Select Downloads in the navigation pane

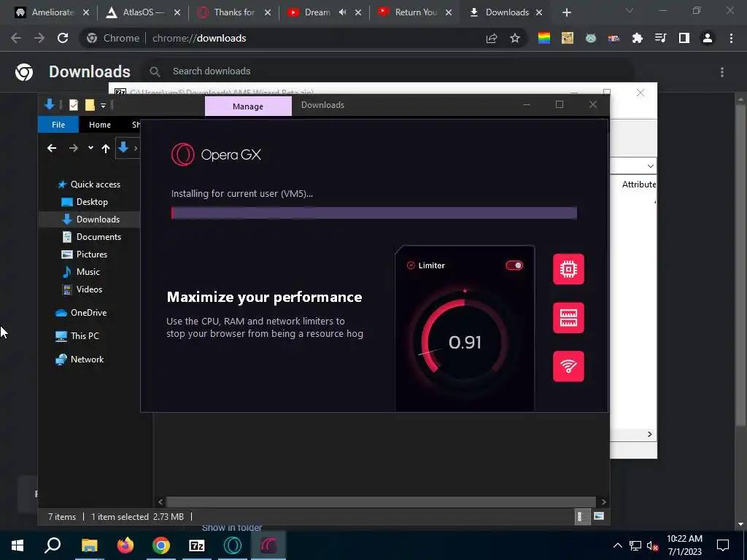[x=98, y=219]
